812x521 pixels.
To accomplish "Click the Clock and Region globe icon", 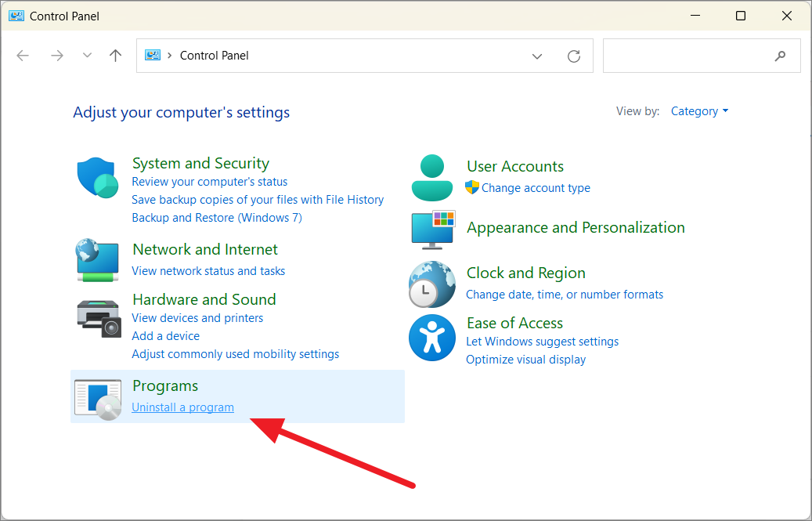I will click(x=432, y=284).
